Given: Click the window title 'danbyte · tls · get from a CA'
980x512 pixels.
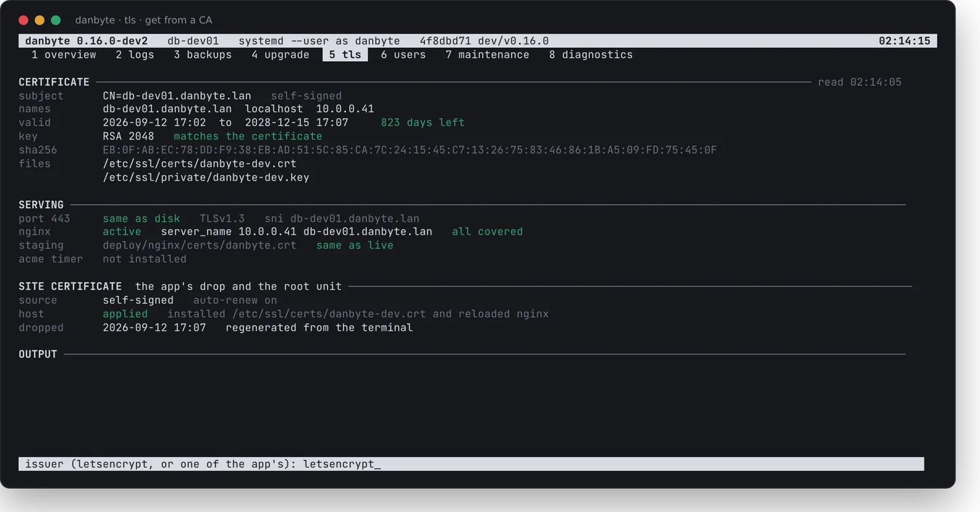Looking at the screenshot, I should click(144, 20).
